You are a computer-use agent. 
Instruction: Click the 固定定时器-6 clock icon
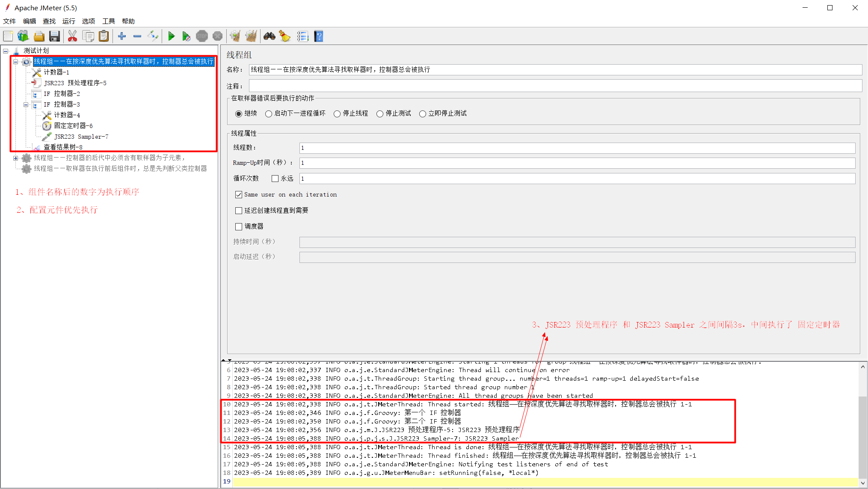[47, 126]
